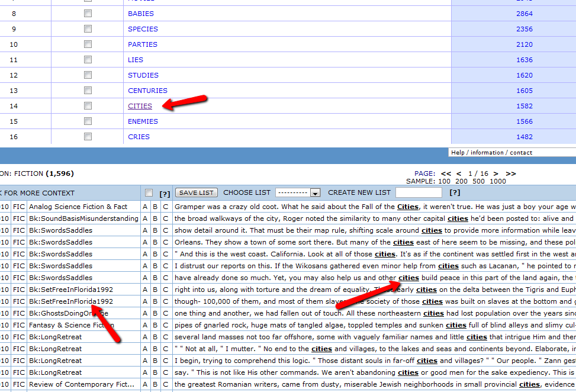Click 'cities' in the sunken temples line
Viewport: 576px width, 392px height.
[456, 325]
